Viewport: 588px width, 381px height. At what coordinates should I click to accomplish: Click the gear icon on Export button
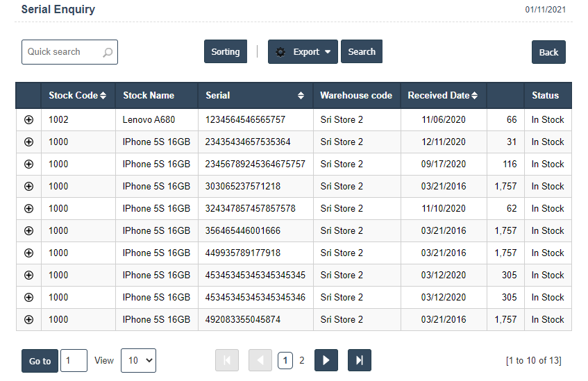tap(280, 52)
